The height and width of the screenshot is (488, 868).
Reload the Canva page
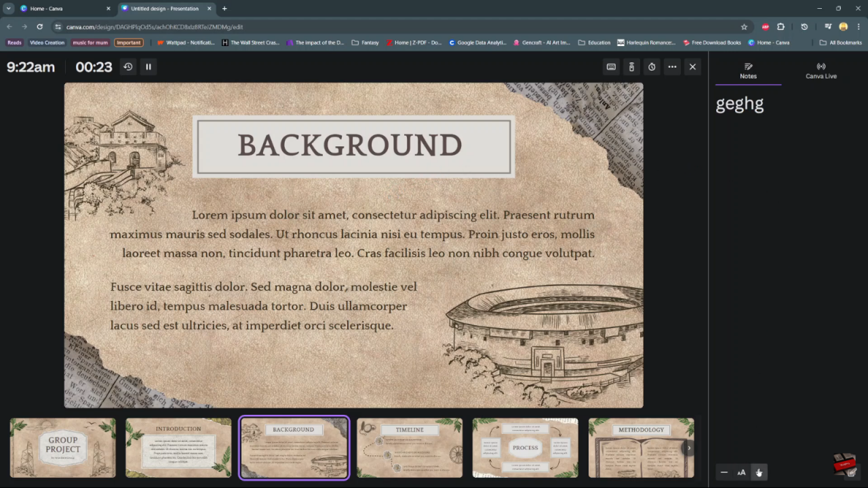(x=39, y=26)
